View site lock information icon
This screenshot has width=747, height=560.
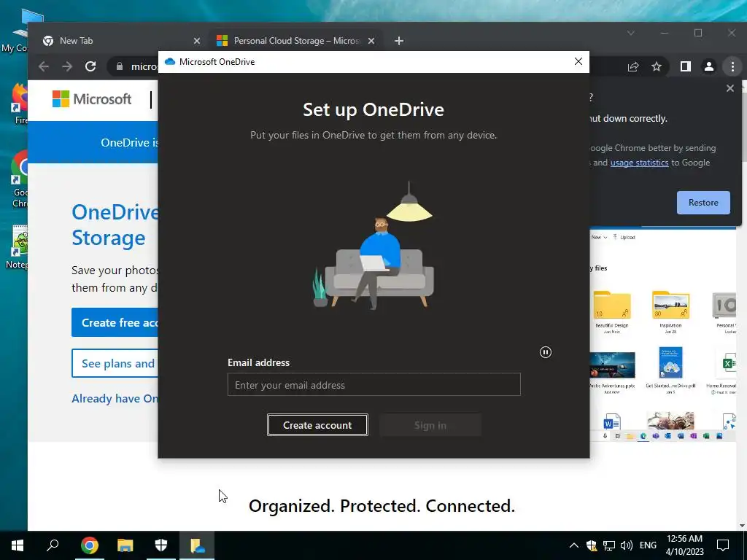pos(120,66)
